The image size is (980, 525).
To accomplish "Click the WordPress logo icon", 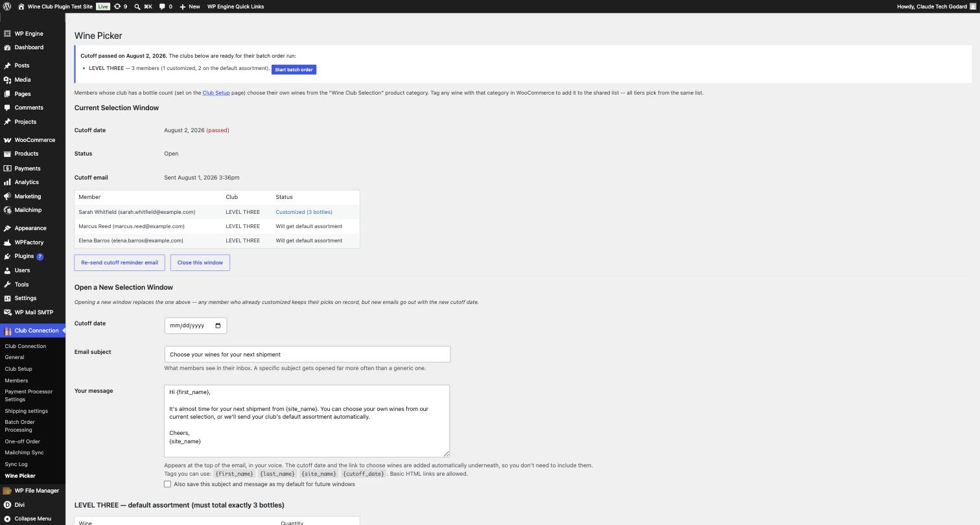I will (x=7, y=6).
